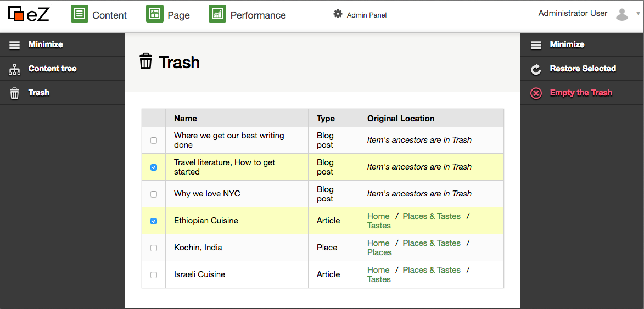This screenshot has height=309, width=644.
Task: Uncheck the Ethiopian Cuisine checkbox
Action: pyautogui.click(x=154, y=221)
